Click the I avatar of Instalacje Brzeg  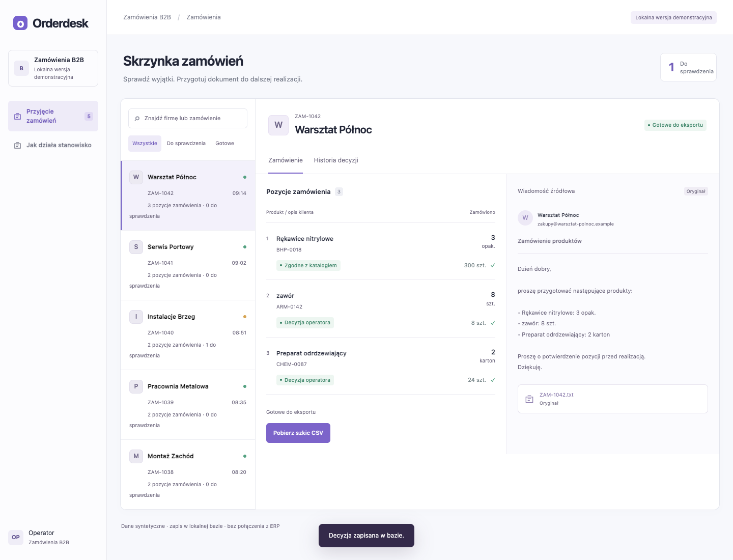click(136, 317)
